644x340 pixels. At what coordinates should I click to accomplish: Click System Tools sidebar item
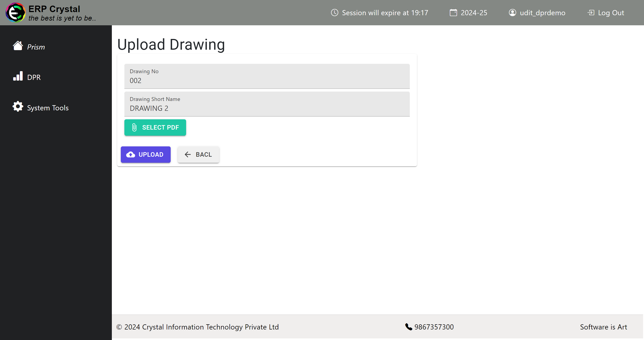[x=47, y=107]
